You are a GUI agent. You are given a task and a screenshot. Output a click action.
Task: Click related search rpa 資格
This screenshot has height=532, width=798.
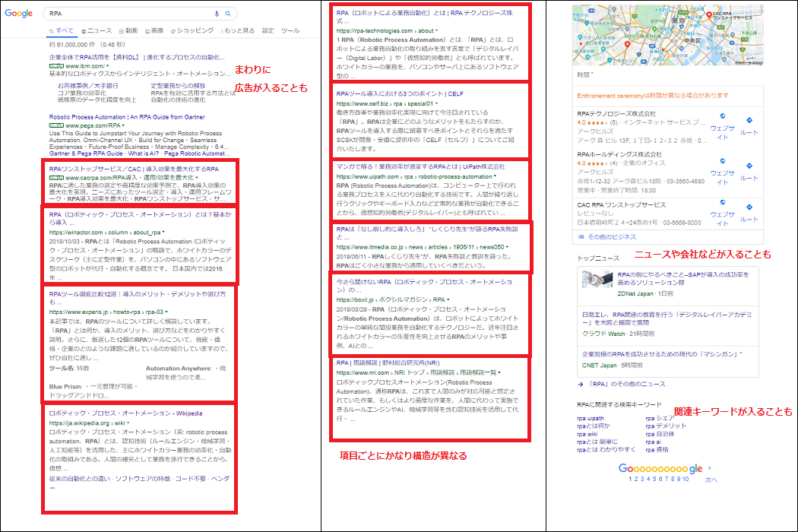pyautogui.click(x=657, y=449)
